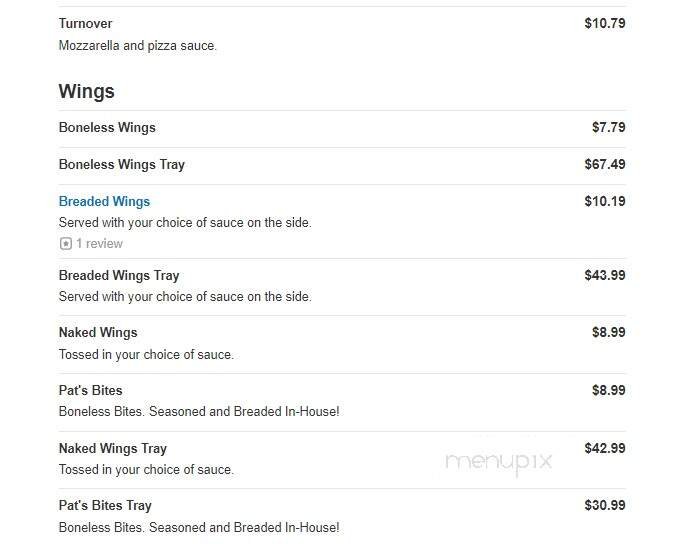Click the $30.99 Pat's Bites Tray price
678x544 pixels.
pyautogui.click(x=605, y=505)
